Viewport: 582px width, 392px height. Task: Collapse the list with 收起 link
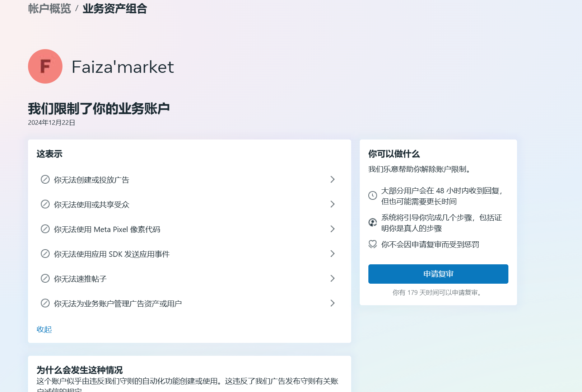tap(44, 329)
